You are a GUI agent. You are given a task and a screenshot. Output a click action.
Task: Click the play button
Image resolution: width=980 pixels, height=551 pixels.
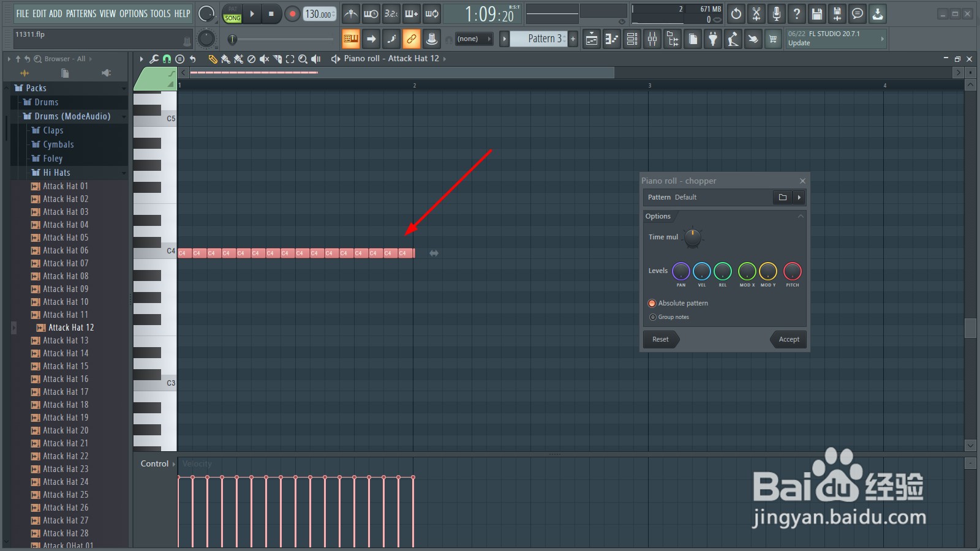click(x=252, y=13)
